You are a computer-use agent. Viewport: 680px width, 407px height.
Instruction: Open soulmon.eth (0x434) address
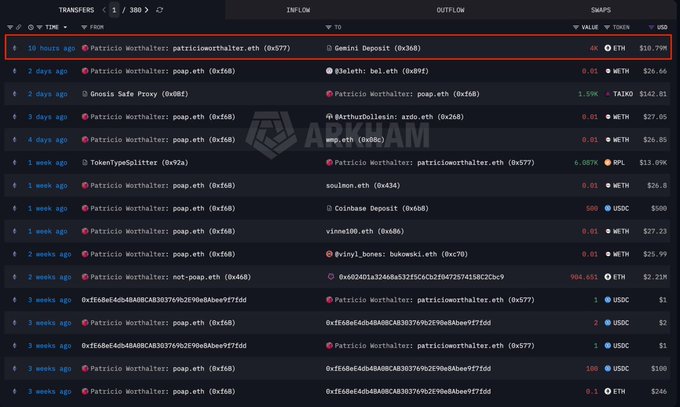tap(363, 185)
